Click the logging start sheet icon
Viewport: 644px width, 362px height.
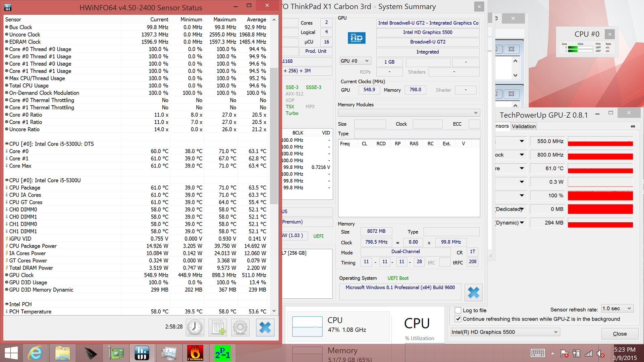point(218,327)
